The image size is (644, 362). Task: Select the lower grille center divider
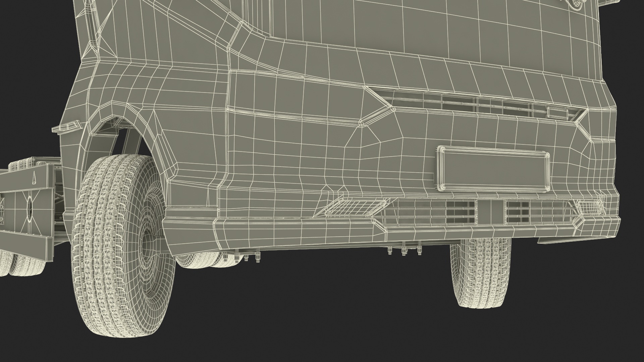[490, 212]
